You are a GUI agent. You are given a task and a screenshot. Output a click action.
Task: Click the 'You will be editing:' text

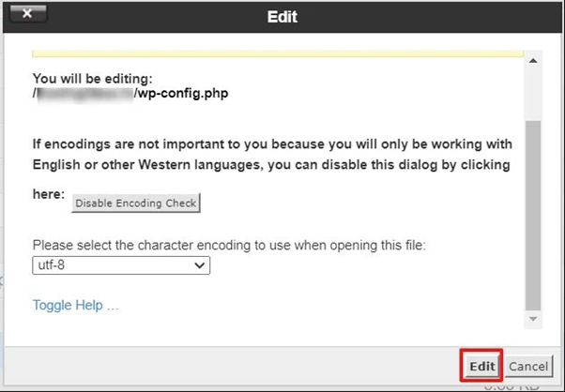[91, 79]
